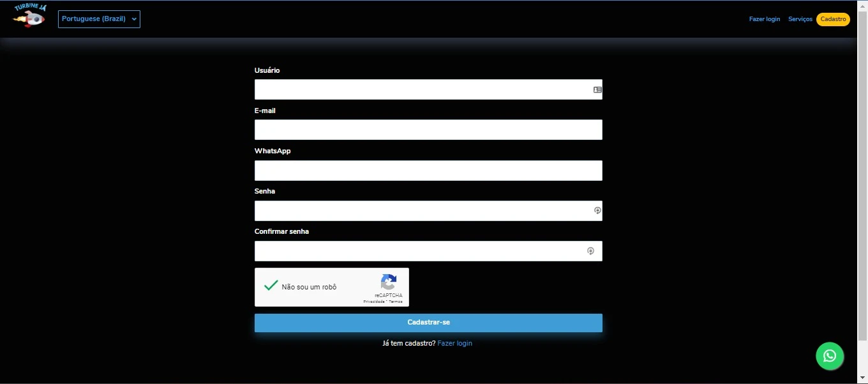868x384 pixels.
Task: Open the reCAPTCHA Privacidade link
Action: click(x=373, y=302)
